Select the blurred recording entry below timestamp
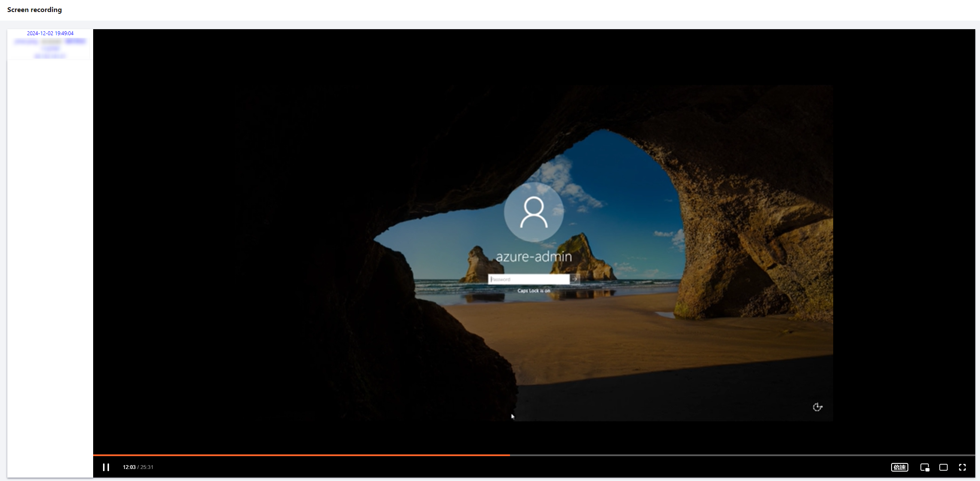The image size is (980, 481). (50, 48)
